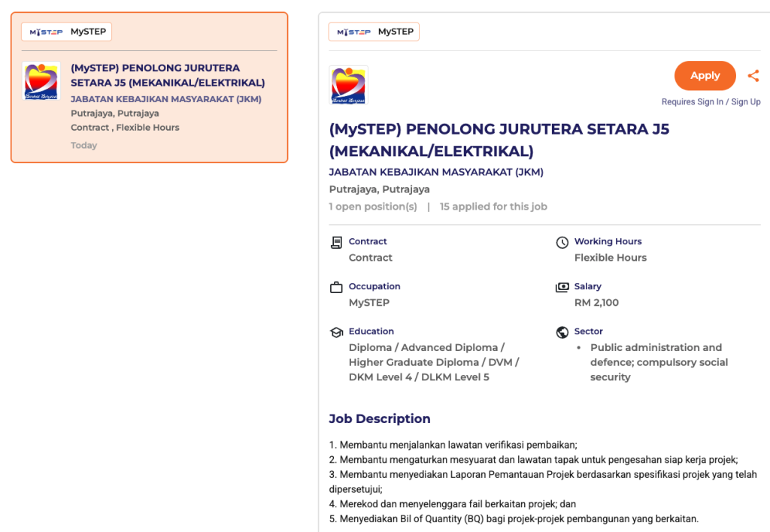Select the MySTEP tag in details panel
Image resolution: width=770 pixels, height=532 pixels.
(374, 32)
